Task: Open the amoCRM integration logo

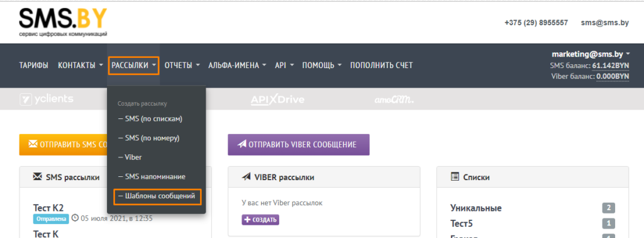Action: click(x=394, y=100)
